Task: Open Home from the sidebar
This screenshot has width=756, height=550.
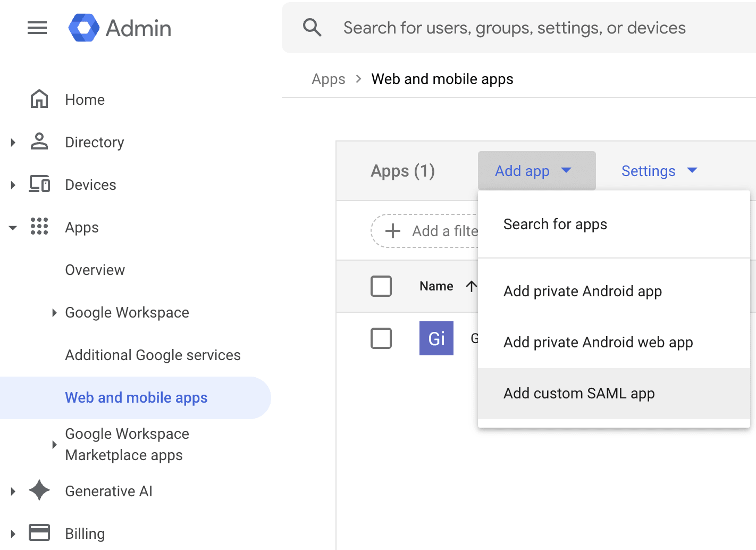Action: tap(85, 99)
